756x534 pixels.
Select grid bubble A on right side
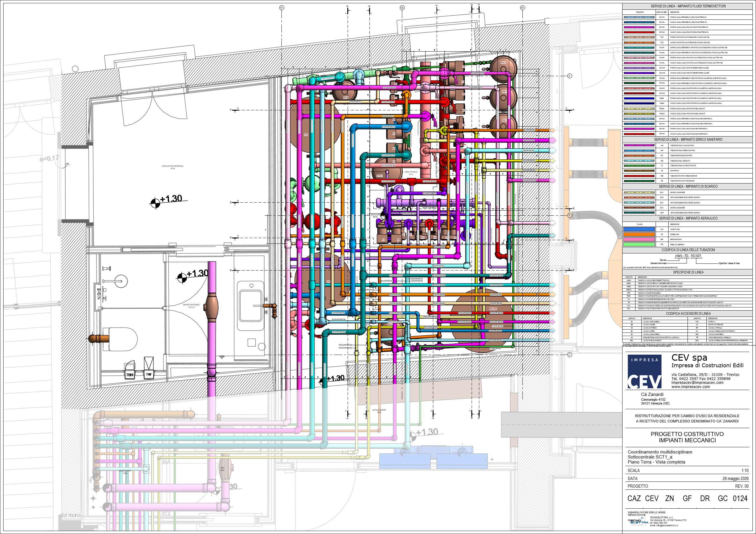click(x=569, y=76)
